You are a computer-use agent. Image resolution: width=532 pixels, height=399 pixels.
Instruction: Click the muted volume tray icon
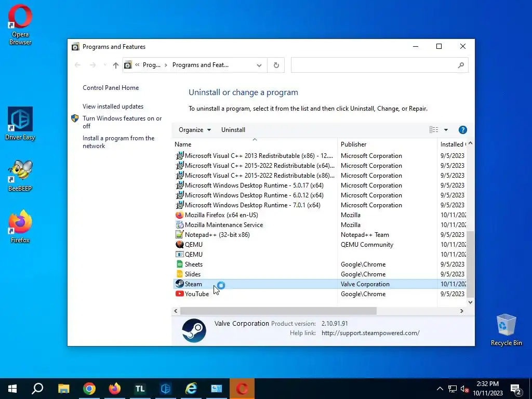coord(464,389)
